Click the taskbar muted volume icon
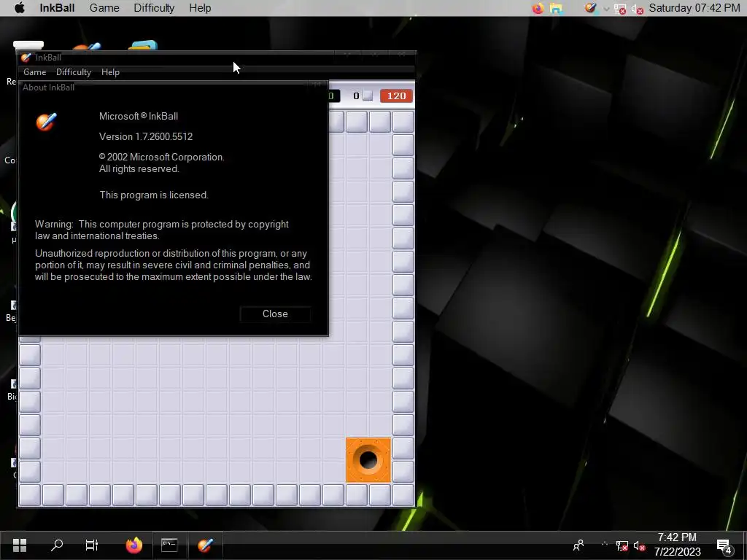 639,545
